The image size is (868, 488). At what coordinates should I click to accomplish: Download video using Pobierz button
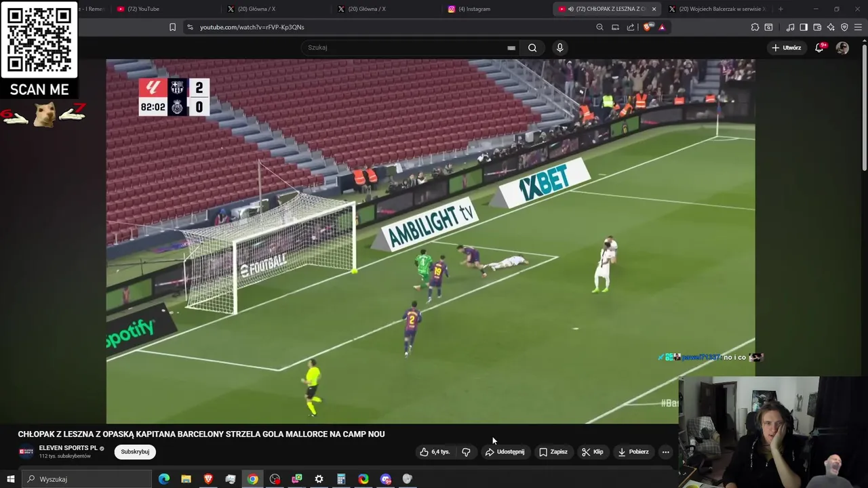633,451
